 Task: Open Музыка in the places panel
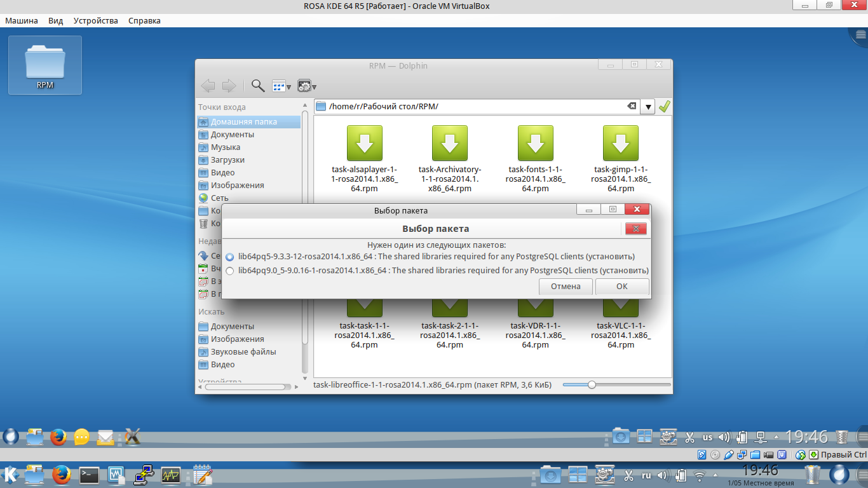click(226, 147)
